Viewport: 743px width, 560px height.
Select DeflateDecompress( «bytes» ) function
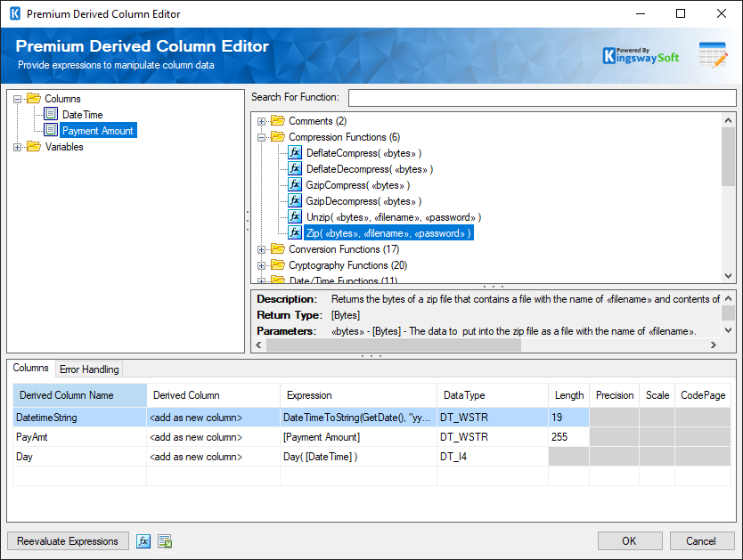[370, 169]
